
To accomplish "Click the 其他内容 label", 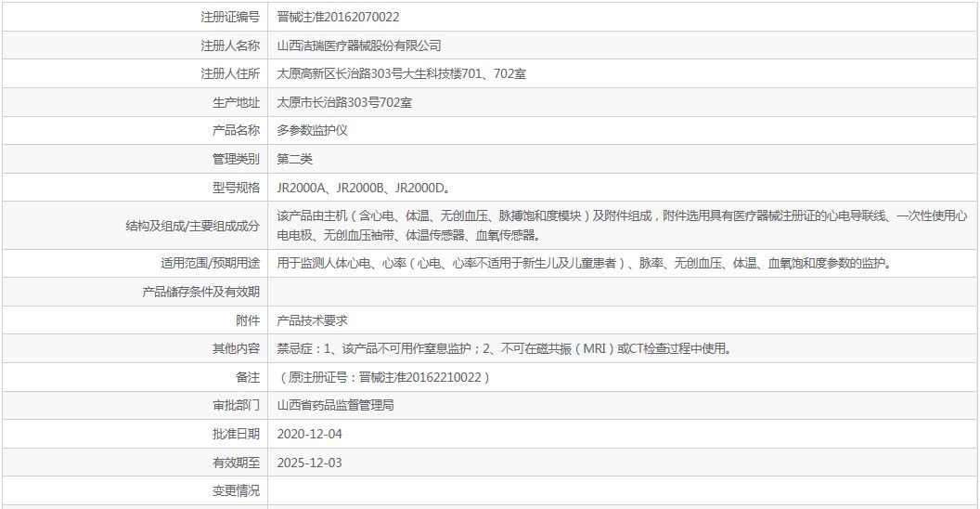I will coord(237,348).
